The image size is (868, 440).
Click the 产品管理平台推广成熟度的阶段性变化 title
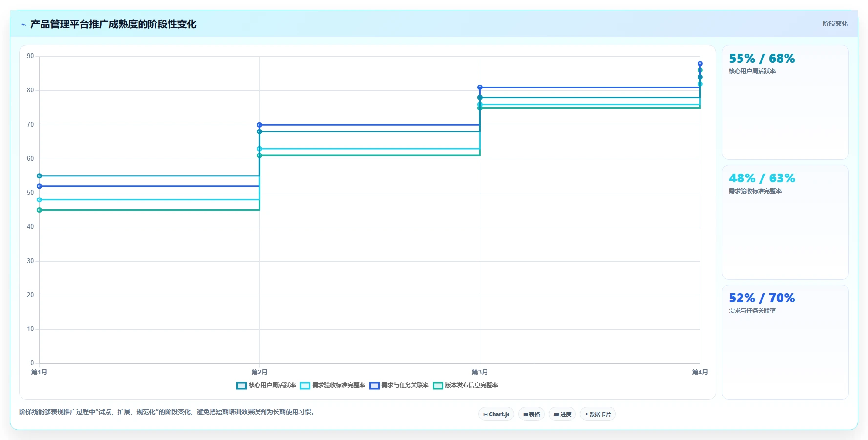tap(113, 24)
